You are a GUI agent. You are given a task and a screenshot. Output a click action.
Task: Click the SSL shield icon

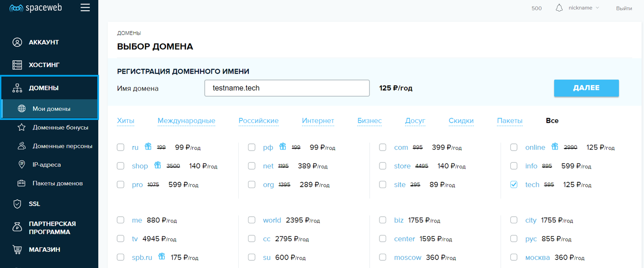[x=17, y=204]
